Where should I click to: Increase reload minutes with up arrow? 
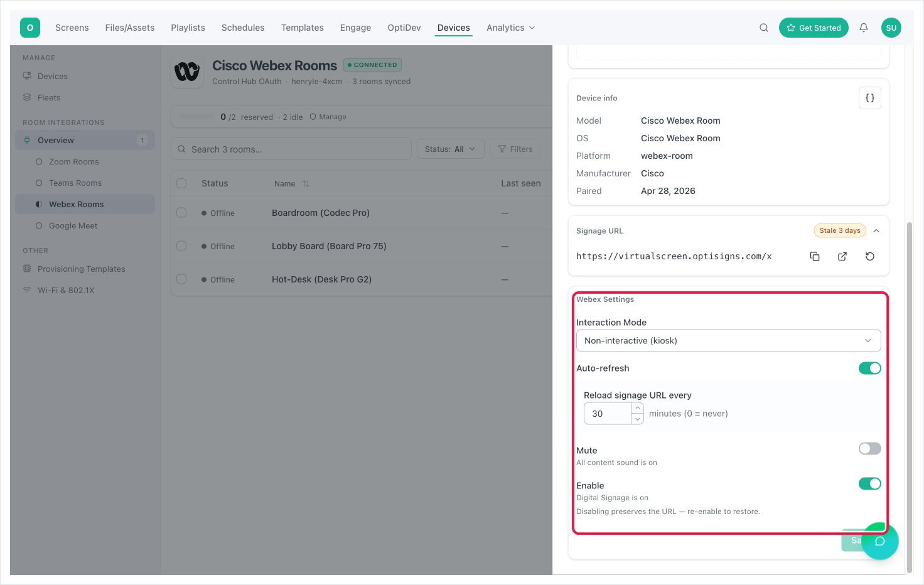pos(638,408)
